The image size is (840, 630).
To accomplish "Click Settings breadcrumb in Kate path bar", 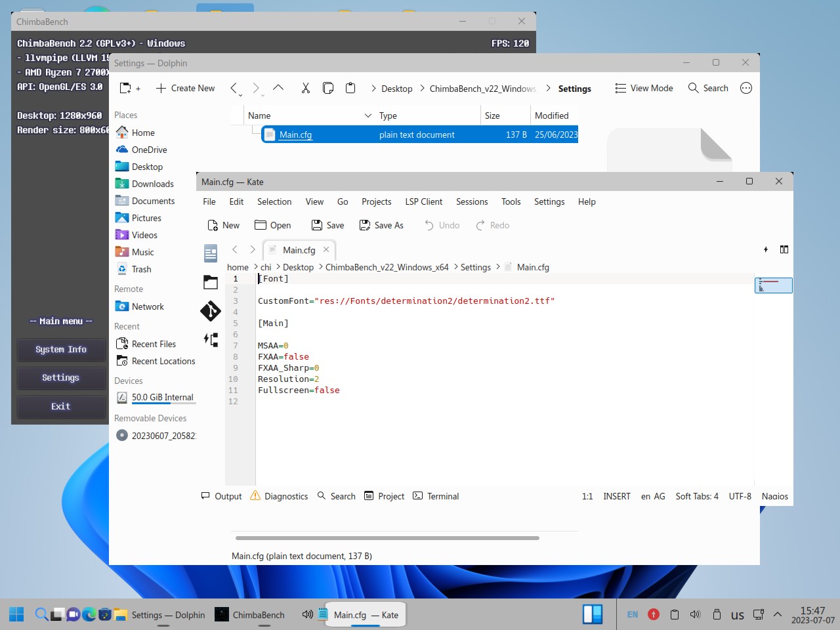I will coord(476,267).
